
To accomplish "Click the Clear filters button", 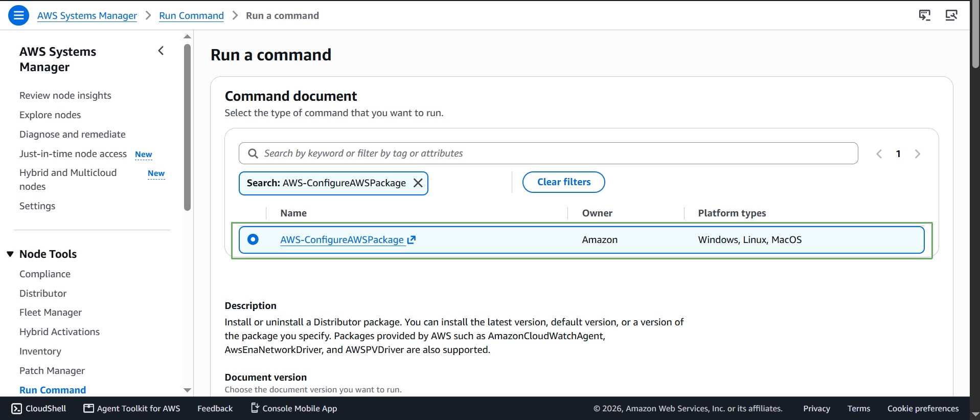I will click(564, 182).
